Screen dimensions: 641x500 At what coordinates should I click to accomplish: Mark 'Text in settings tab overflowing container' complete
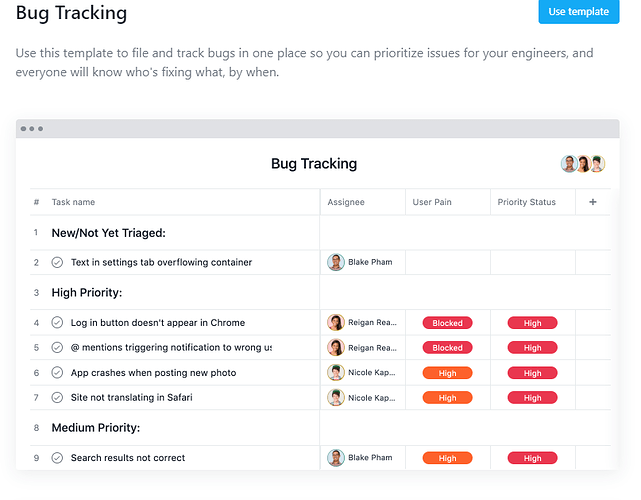point(57,262)
